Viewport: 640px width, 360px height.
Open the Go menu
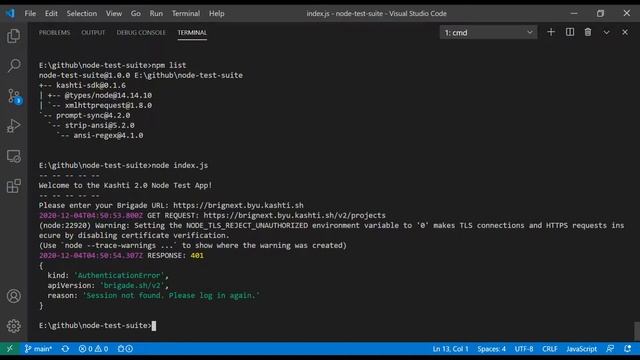136,13
